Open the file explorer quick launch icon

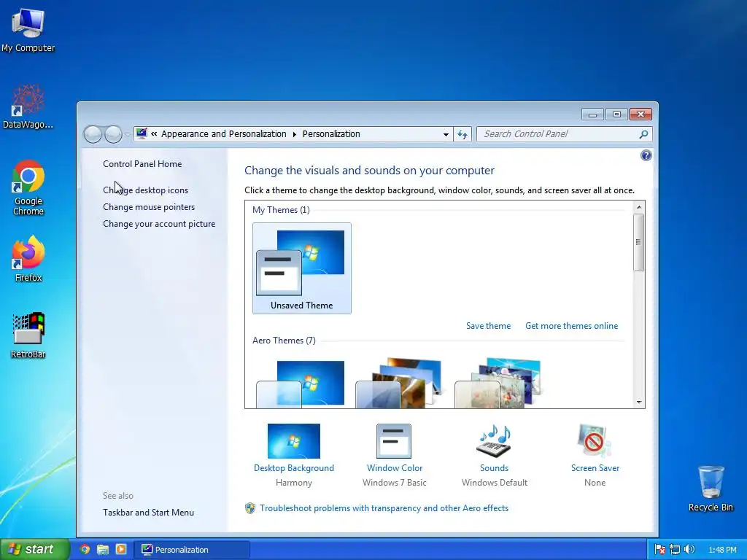point(102,550)
